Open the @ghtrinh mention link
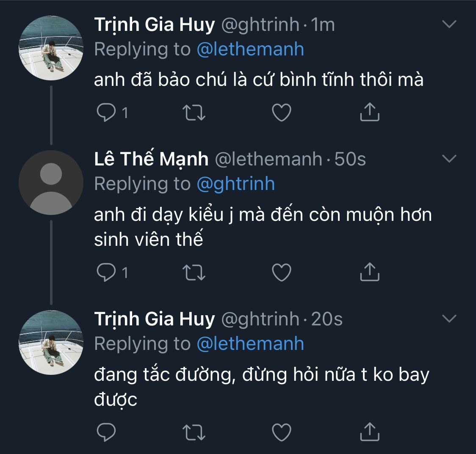Image resolution: width=476 pixels, height=454 pixels. click(x=236, y=184)
